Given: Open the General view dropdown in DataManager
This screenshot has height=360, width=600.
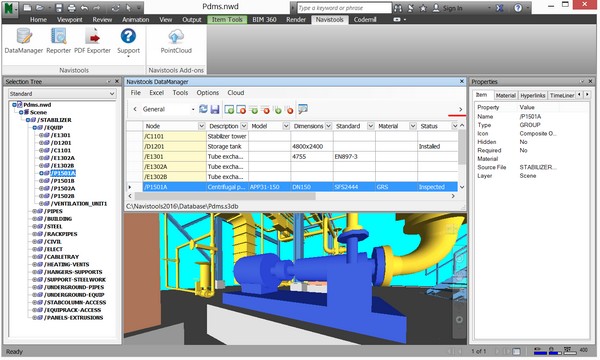Looking at the screenshot, I should point(168,109).
